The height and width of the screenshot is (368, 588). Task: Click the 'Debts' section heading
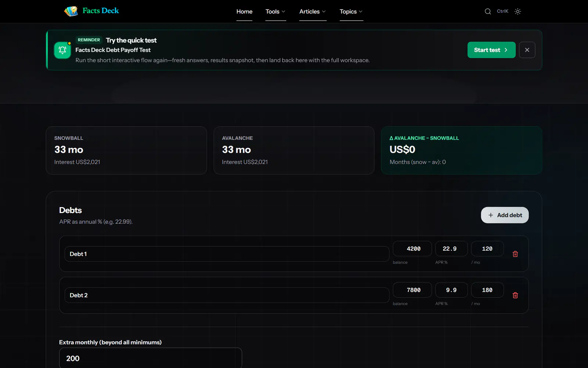(x=71, y=210)
